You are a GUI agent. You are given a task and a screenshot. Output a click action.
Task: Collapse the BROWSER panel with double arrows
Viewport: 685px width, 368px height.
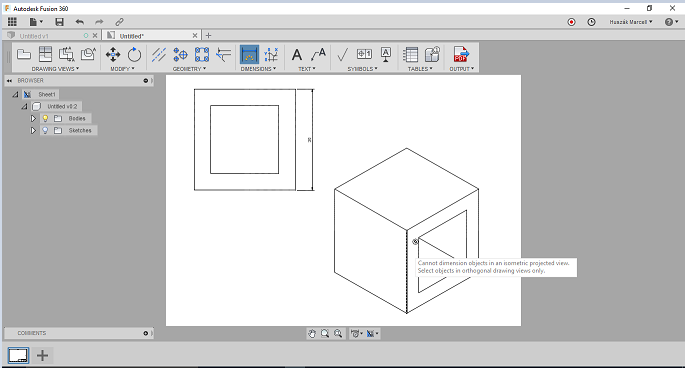[x=9, y=81]
